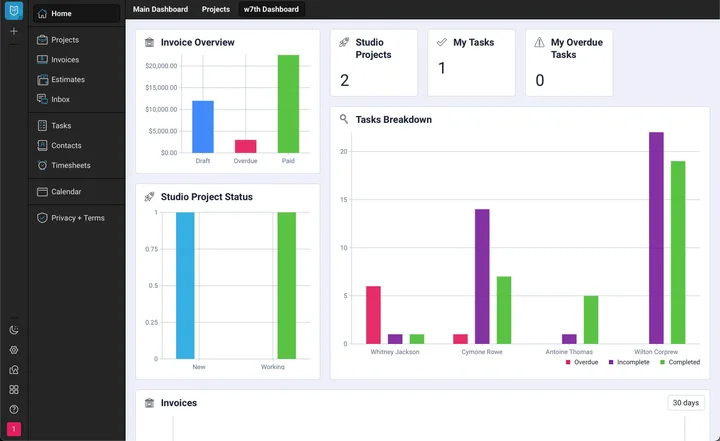Click the Tasks Breakdown search icon

(x=344, y=119)
